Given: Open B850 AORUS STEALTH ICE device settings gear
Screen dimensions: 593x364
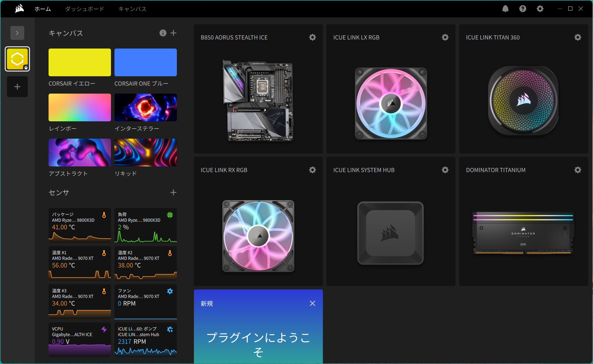Looking at the screenshot, I should pyautogui.click(x=312, y=37).
